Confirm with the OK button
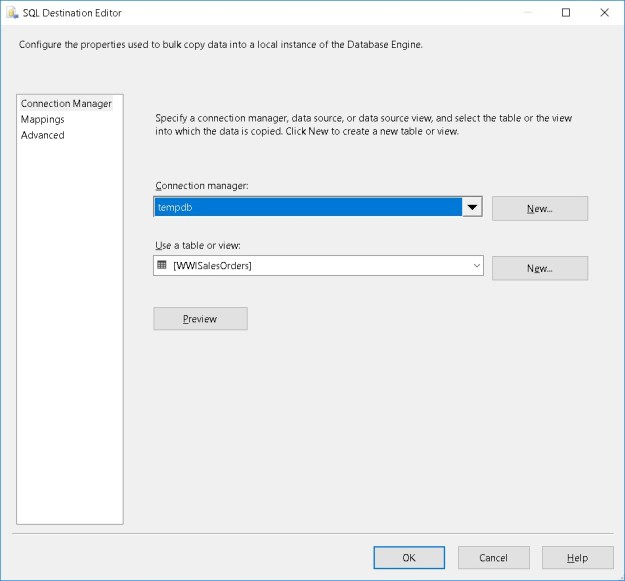The height and width of the screenshot is (581, 625). coord(409,557)
